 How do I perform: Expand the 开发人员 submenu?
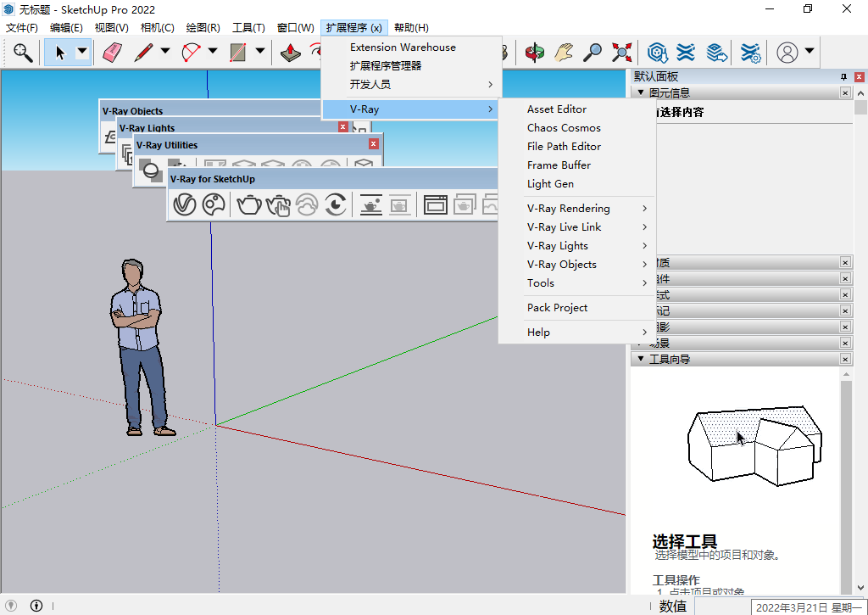[x=412, y=84]
